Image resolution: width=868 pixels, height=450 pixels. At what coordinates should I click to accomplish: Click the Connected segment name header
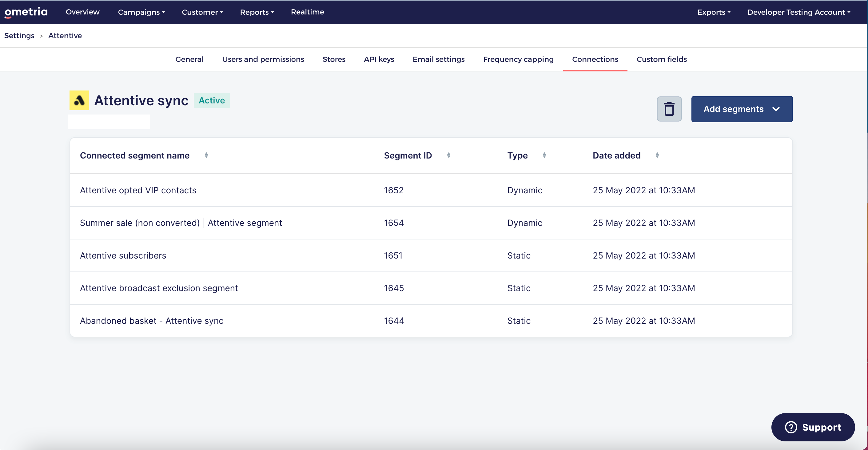[x=134, y=155]
